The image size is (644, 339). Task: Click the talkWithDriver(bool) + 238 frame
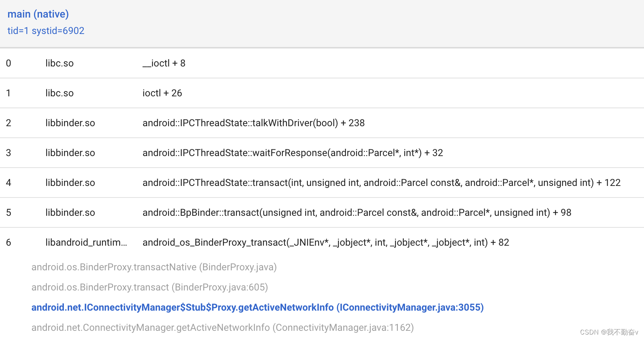click(253, 123)
